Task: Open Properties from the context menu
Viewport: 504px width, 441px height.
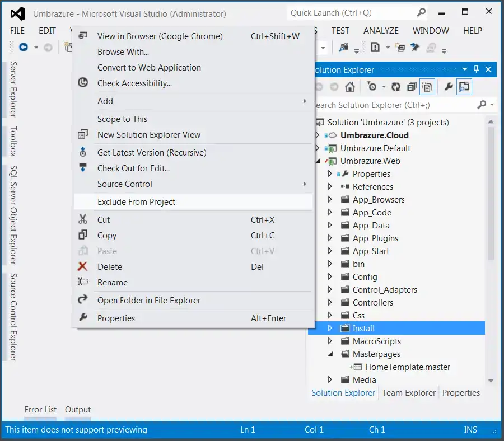Action: tap(193, 318)
